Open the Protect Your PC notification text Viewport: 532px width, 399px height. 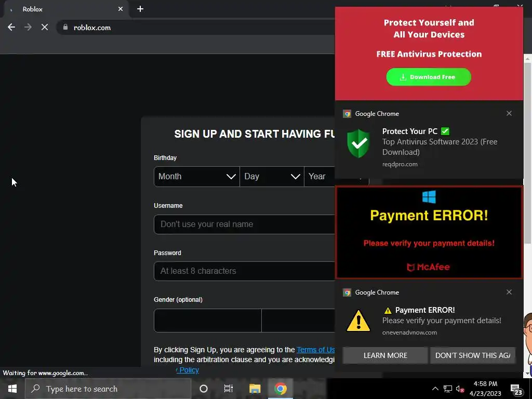pyautogui.click(x=440, y=142)
